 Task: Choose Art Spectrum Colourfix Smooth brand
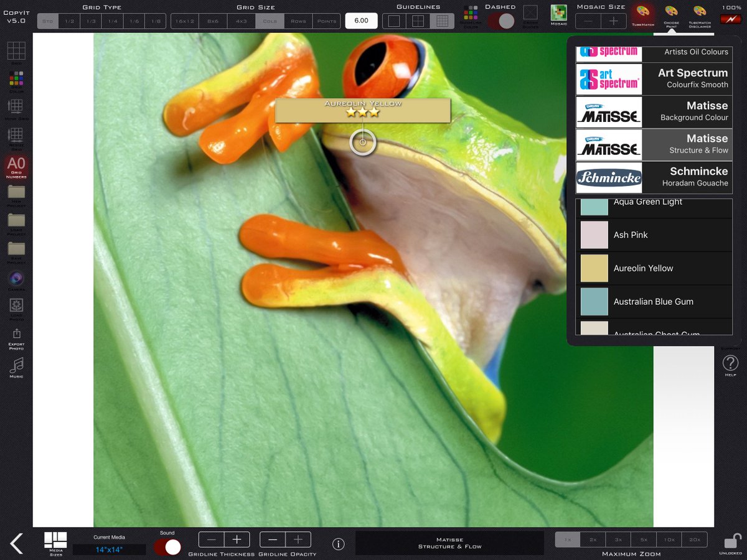[654, 79]
